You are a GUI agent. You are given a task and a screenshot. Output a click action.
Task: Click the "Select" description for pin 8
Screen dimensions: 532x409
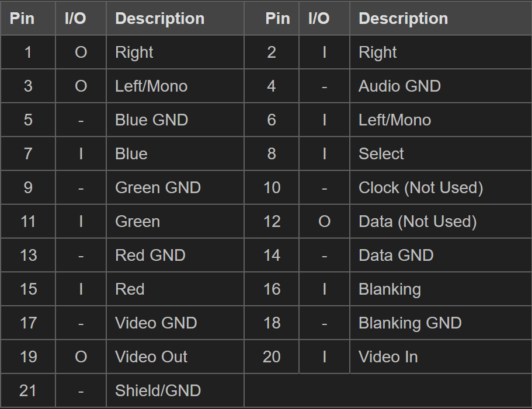(x=381, y=154)
